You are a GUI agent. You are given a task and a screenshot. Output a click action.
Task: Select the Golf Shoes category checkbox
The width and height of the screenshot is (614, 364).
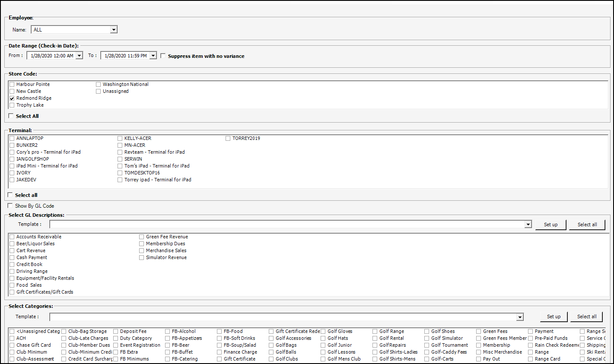click(427, 332)
